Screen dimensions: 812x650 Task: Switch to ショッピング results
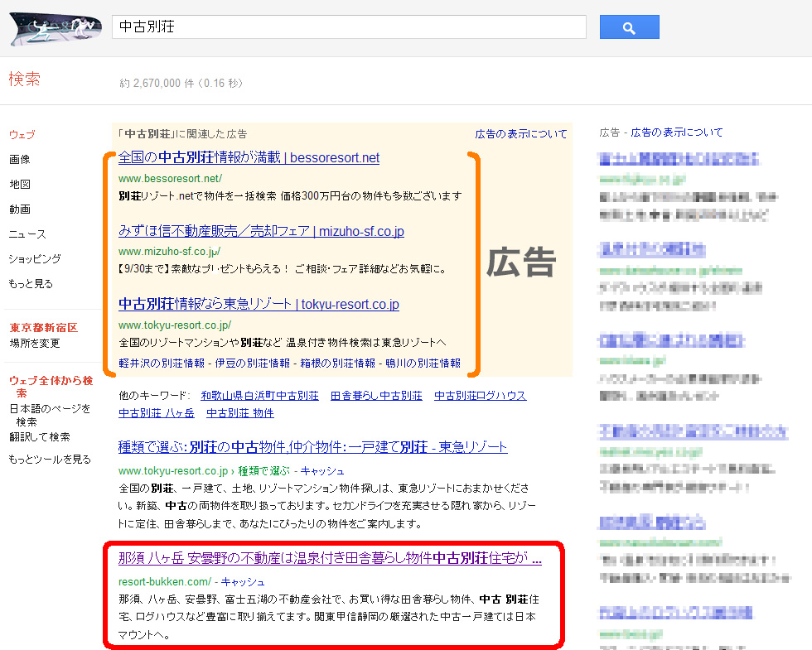coord(35,258)
